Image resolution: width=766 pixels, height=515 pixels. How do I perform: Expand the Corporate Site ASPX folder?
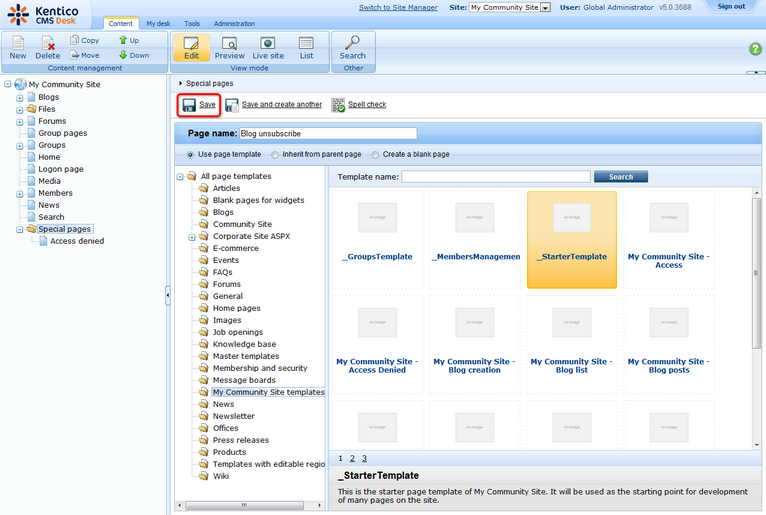[x=192, y=237]
